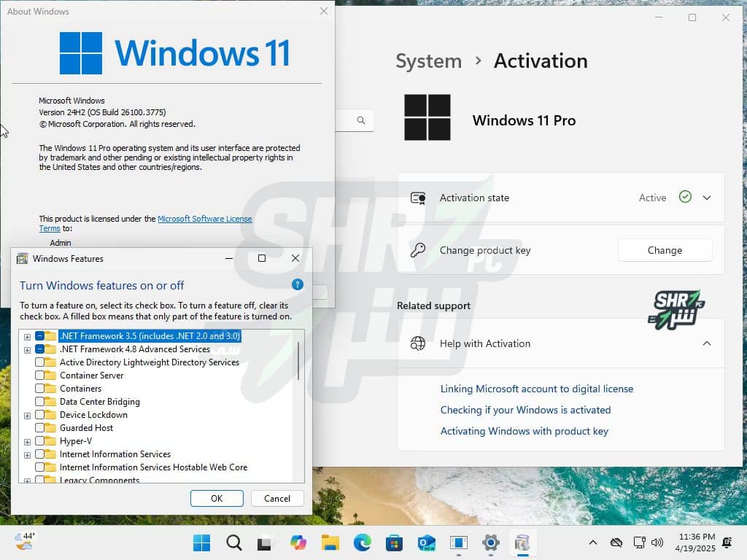Launch Microsoft Edge from the taskbar

[x=363, y=542]
